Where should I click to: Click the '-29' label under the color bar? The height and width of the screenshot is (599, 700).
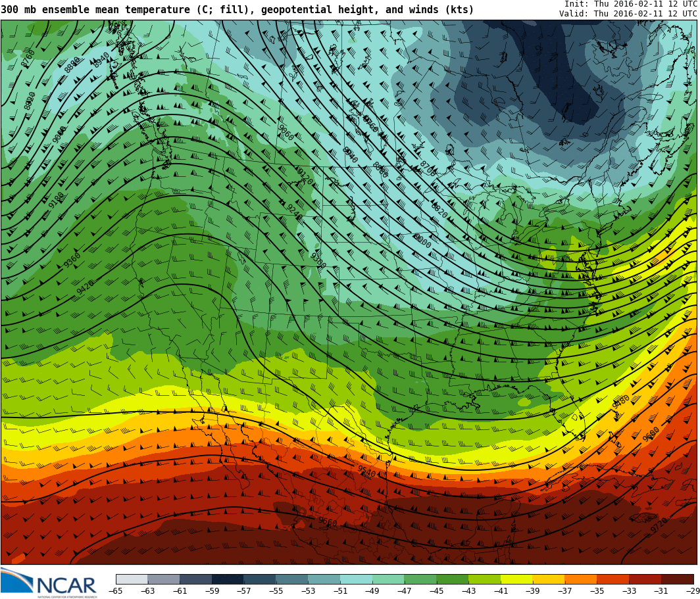693,591
